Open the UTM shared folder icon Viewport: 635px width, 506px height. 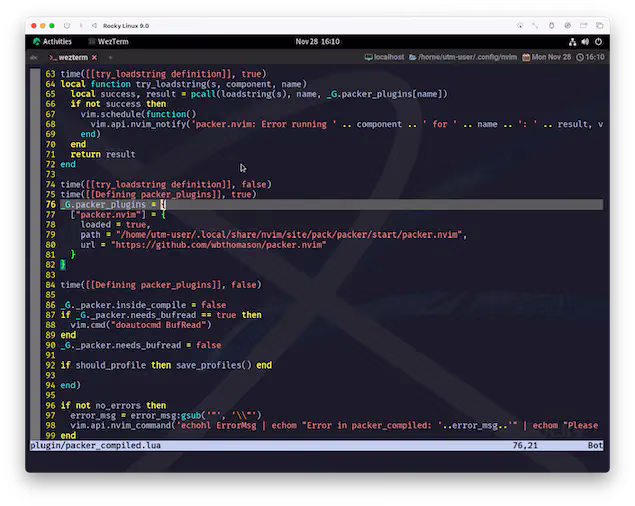[x=584, y=26]
